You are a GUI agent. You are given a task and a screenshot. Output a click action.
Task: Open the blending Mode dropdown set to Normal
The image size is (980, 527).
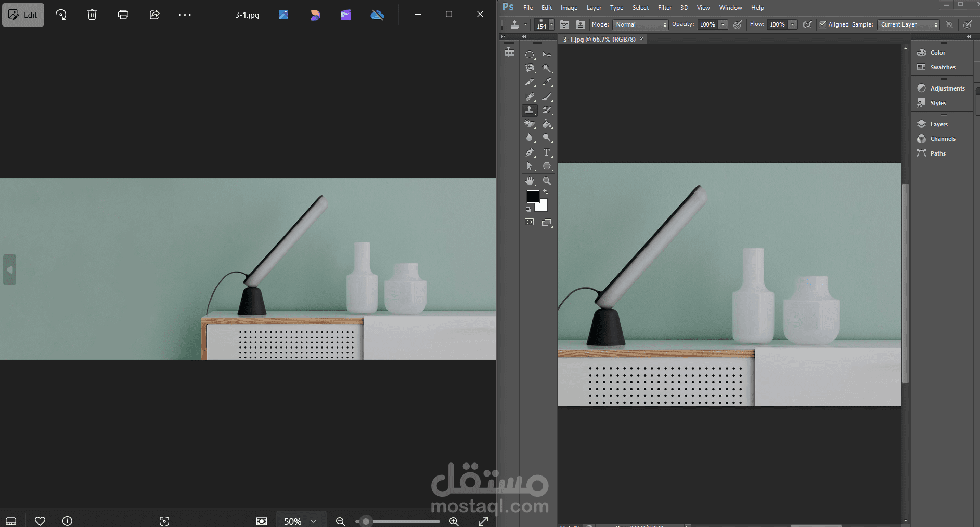[640, 24]
